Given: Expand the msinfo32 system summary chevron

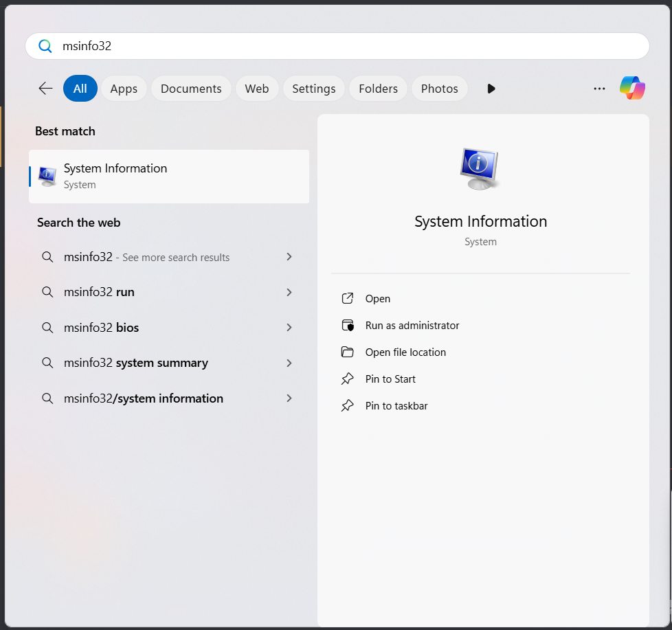Looking at the screenshot, I should (289, 363).
